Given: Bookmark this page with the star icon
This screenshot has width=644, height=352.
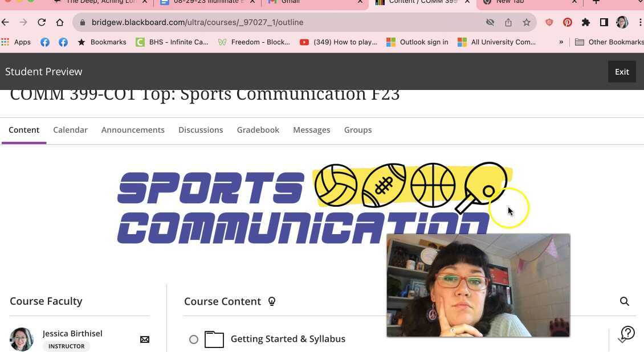Looking at the screenshot, I should click(526, 22).
